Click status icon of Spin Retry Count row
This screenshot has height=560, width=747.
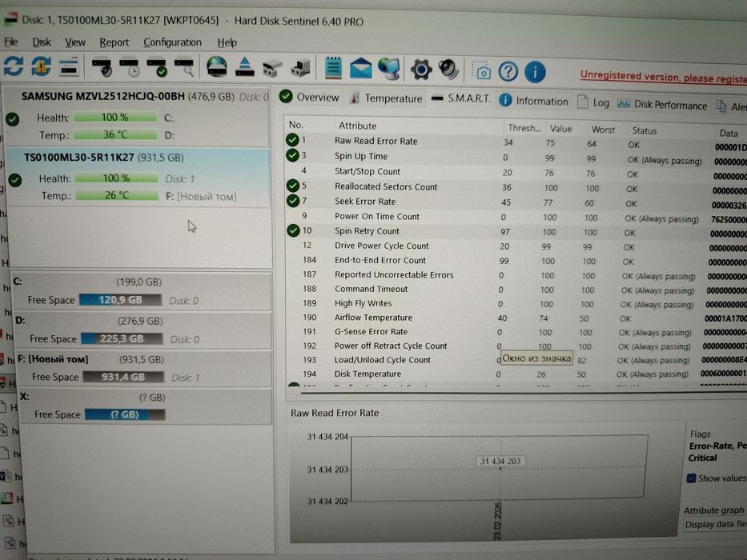(x=294, y=231)
